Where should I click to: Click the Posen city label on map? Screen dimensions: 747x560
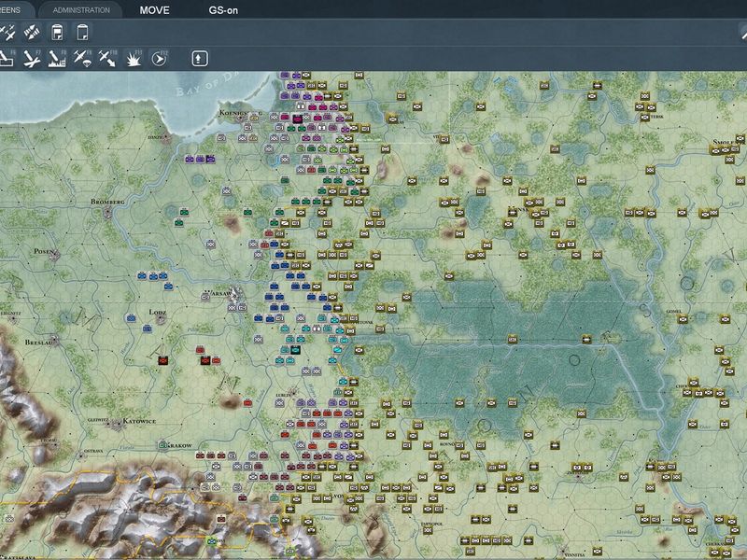tap(44, 251)
